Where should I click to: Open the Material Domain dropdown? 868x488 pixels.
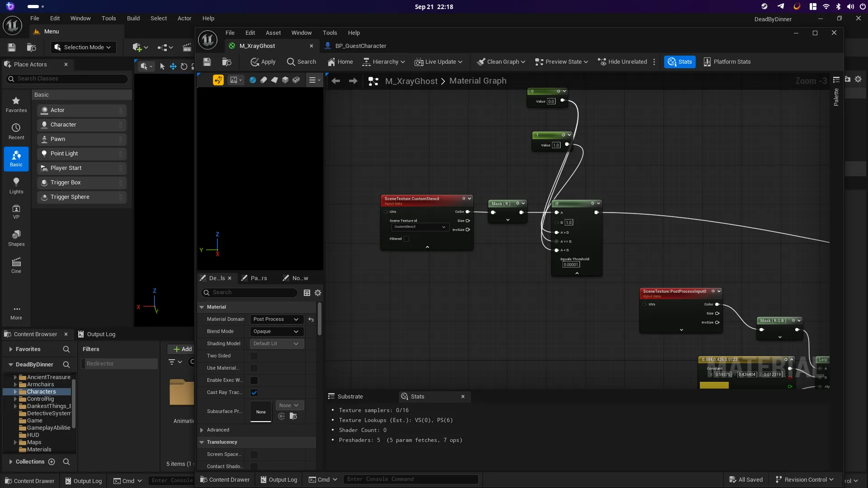coord(276,319)
